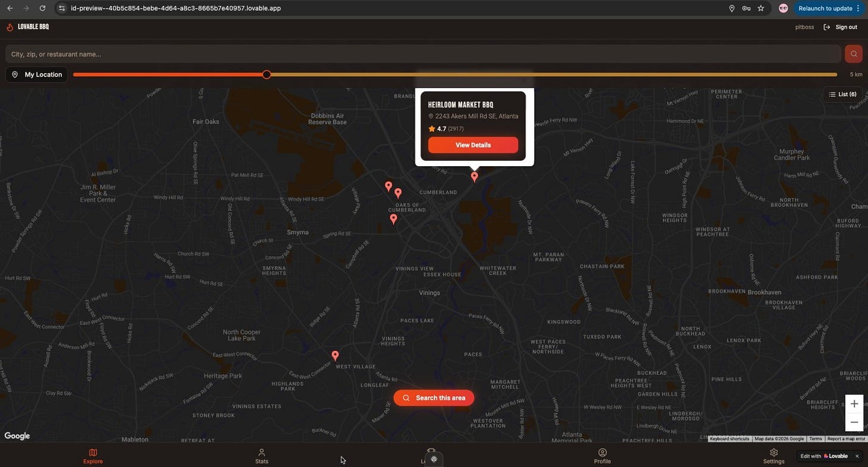
Task: Open site info icon left of the URL
Action: tap(61, 8)
